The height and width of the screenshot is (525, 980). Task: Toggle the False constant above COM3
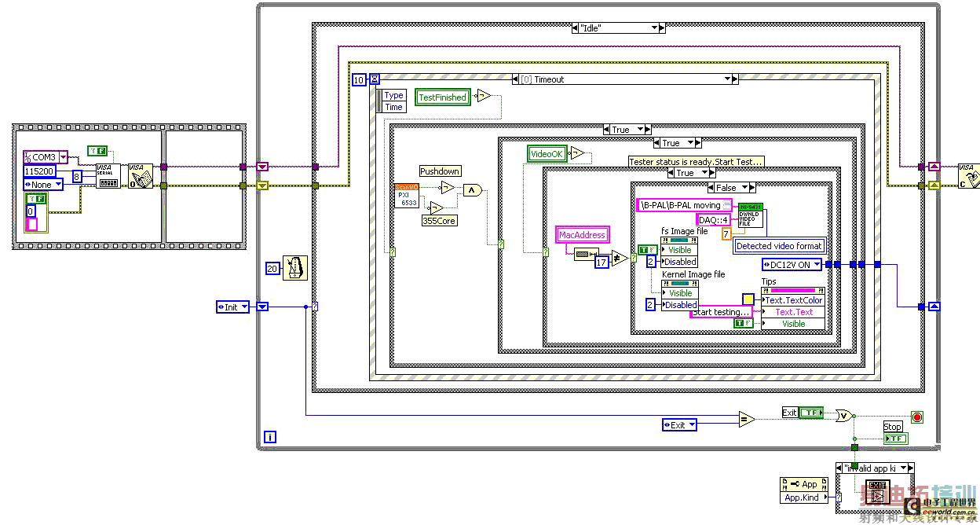click(97, 150)
